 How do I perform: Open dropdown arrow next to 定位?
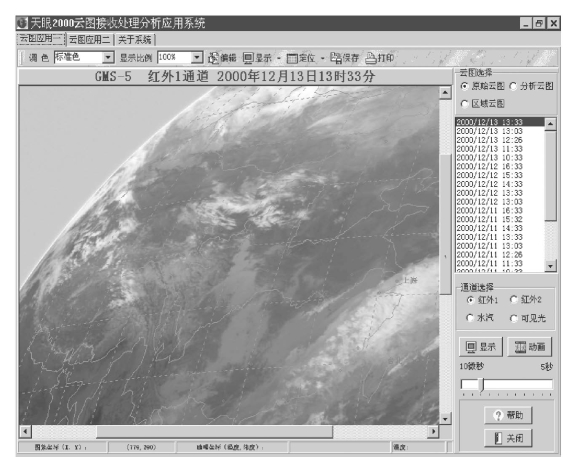(322, 58)
